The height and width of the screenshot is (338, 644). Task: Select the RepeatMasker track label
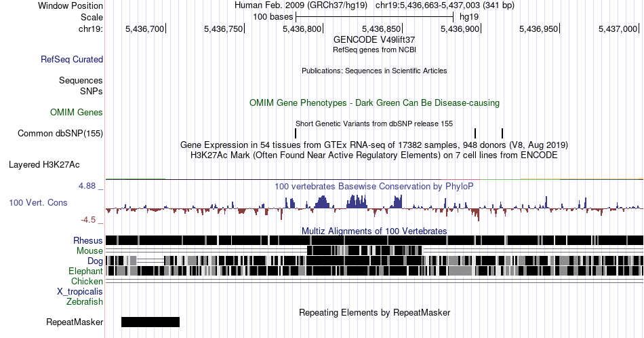(x=75, y=322)
